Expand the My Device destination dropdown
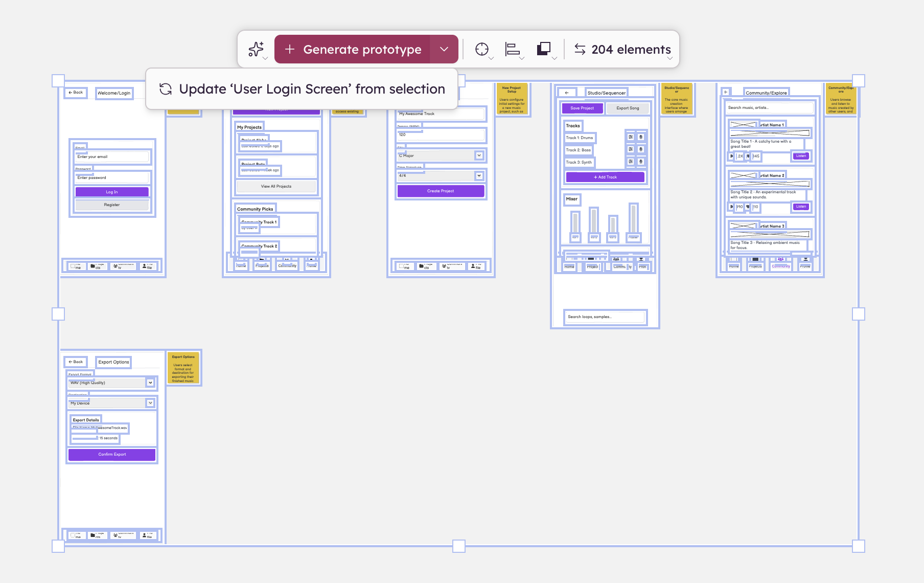Screen dimensions: 924x583 150,403
